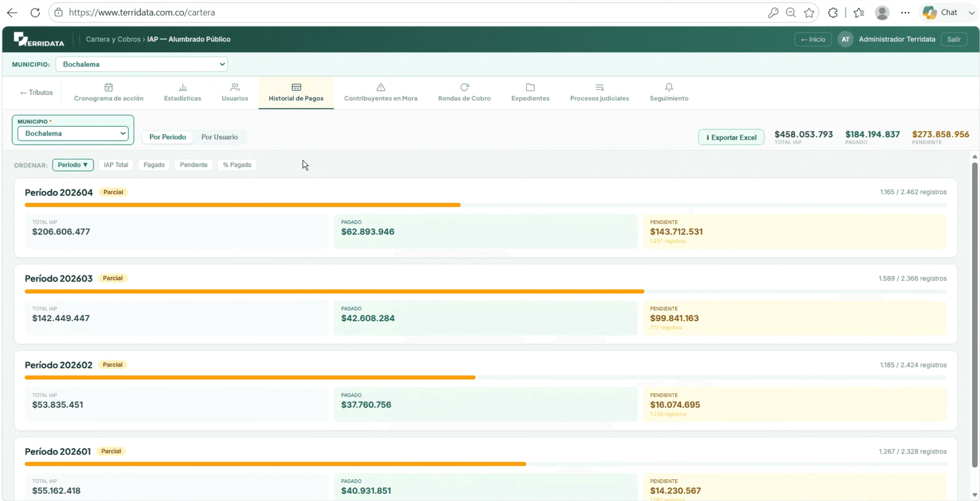980x501 pixels.
Task: Click the Inicio button
Action: click(813, 39)
